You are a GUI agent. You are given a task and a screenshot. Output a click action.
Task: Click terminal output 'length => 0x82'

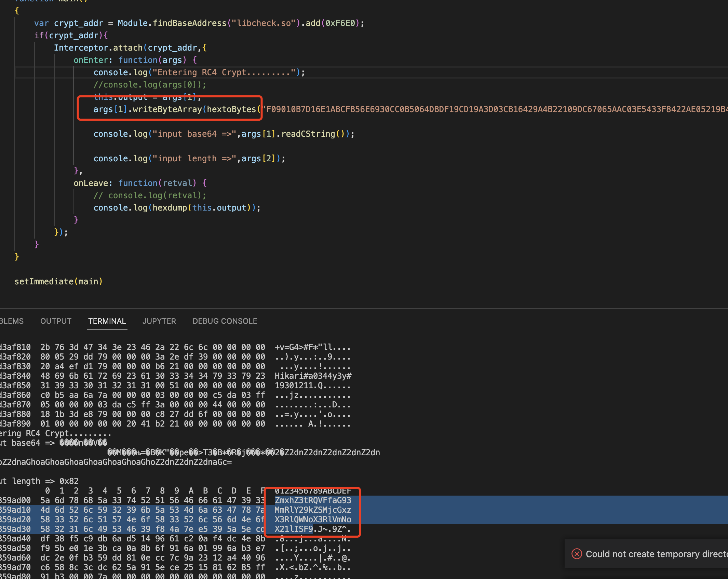(45, 481)
